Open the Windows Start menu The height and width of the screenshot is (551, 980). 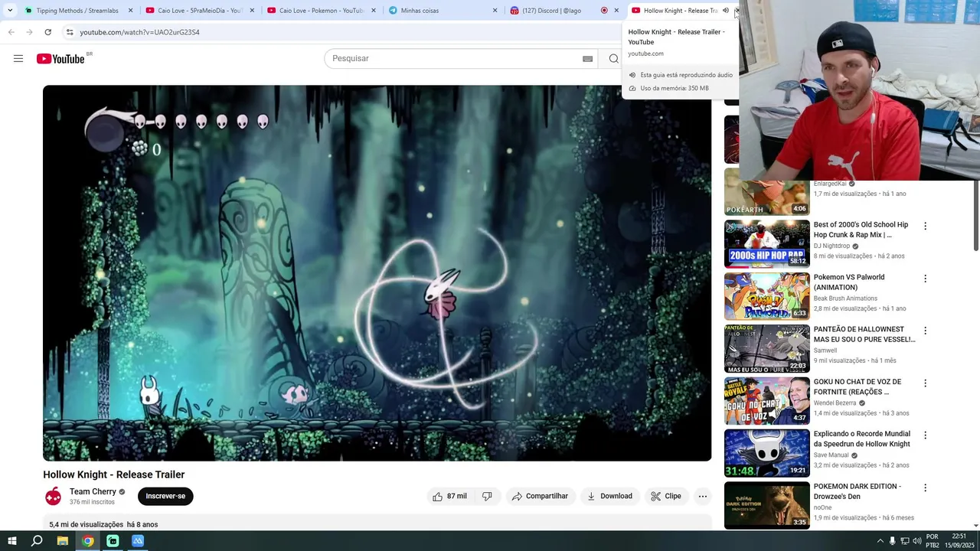(11, 541)
